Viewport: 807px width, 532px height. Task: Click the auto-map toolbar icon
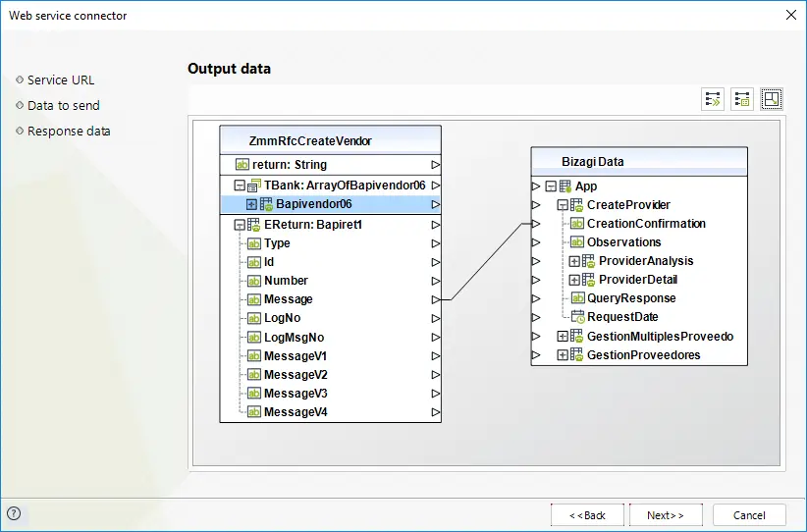(x=713, y=99)
